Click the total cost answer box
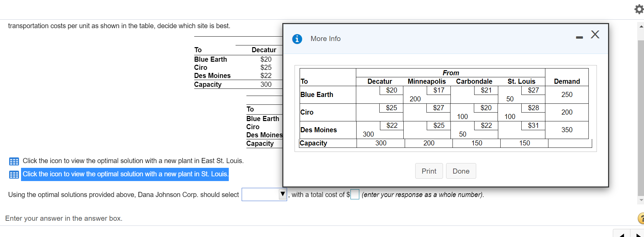This screenshot has height=237, width=644. pyautogui.click(x=355, y=194)
